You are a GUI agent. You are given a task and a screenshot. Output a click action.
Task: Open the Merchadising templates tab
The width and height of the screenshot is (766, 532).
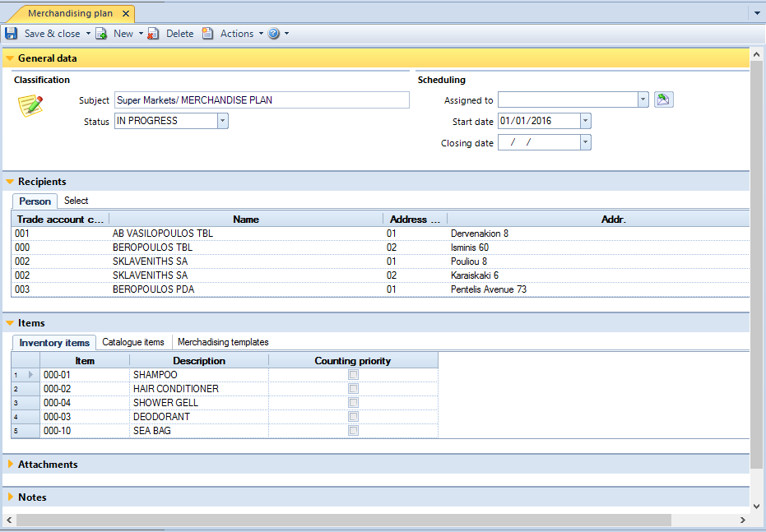click(223, 342)
